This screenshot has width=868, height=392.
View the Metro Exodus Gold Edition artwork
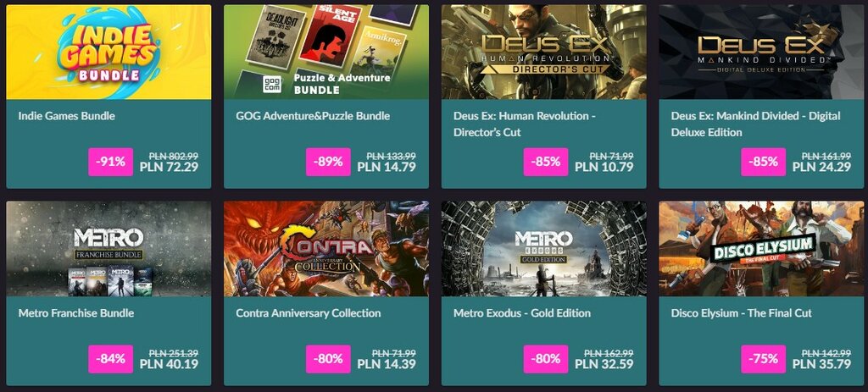[x=543, y=249]
